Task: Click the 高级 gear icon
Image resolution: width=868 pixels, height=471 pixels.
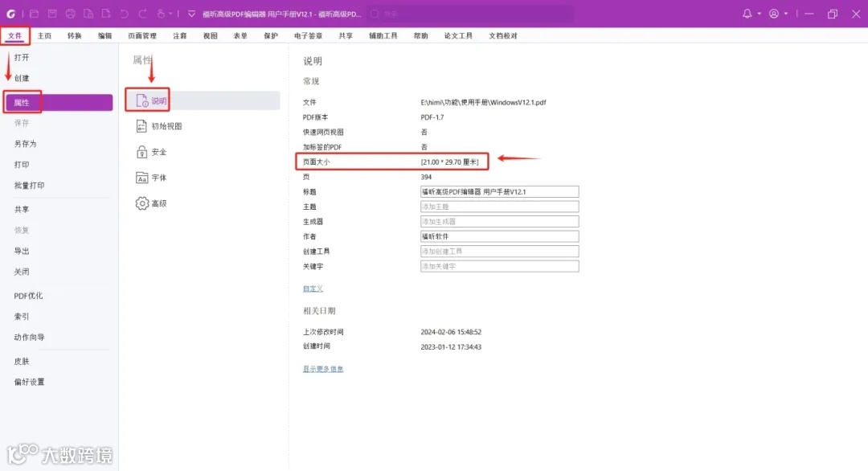Action: (141, 203)
